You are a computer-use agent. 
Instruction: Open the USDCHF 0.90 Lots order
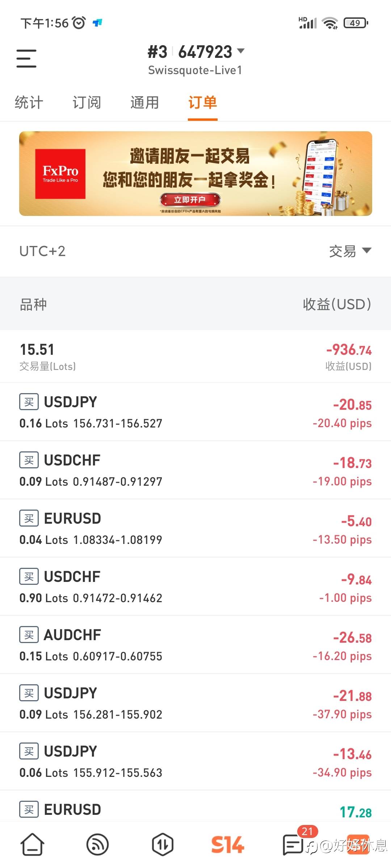pyautogui.click(x=195, y=587)
